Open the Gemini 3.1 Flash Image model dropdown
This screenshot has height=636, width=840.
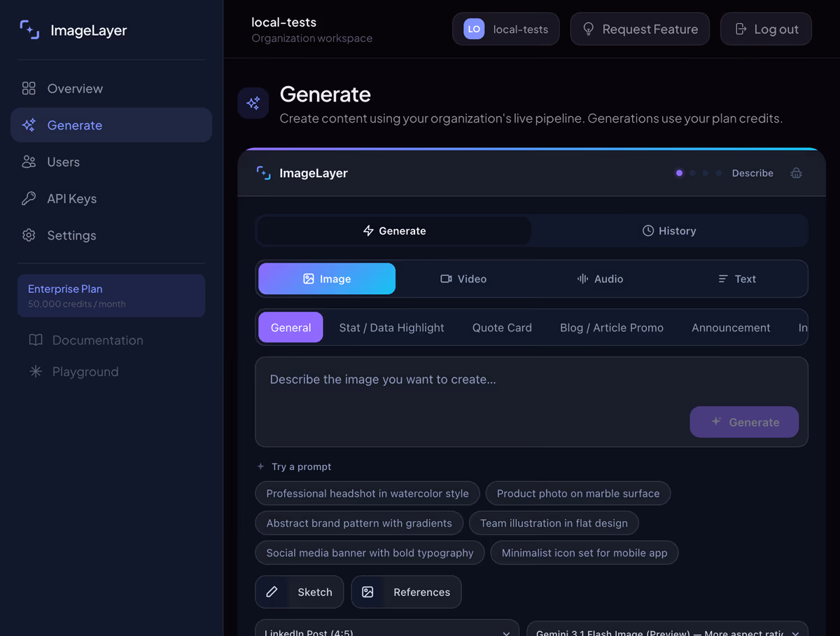(x=667, y=628)
